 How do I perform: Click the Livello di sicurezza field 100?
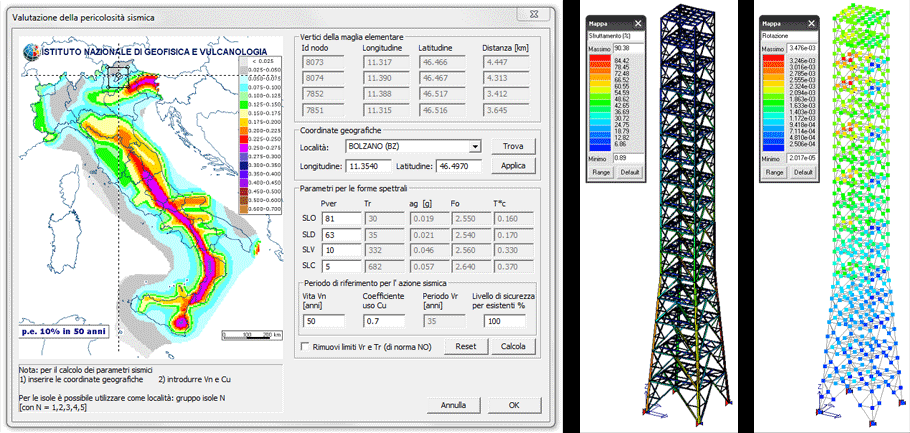(x=504, y=321)
